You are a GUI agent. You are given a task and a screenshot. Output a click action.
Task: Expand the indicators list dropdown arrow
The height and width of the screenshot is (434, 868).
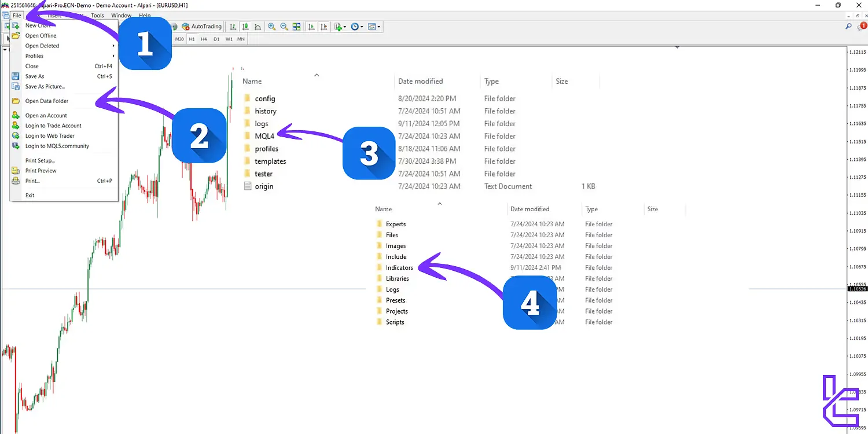[345, 27]
